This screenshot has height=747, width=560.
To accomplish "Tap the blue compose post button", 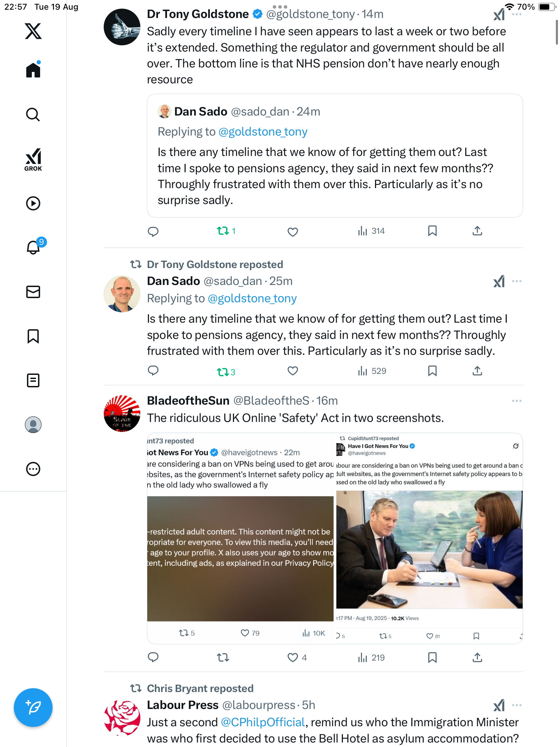I will [x=33, y=708].
